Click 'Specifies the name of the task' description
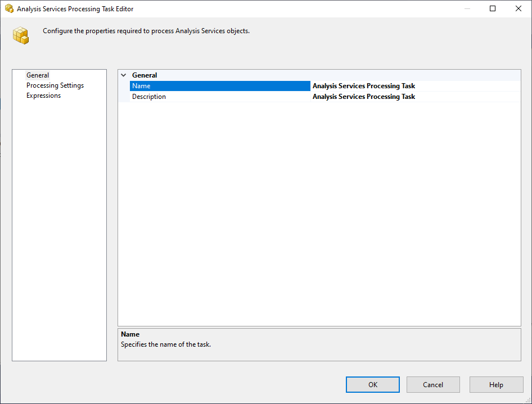Viewport: 532px width, 404px height. click(166, 344)
